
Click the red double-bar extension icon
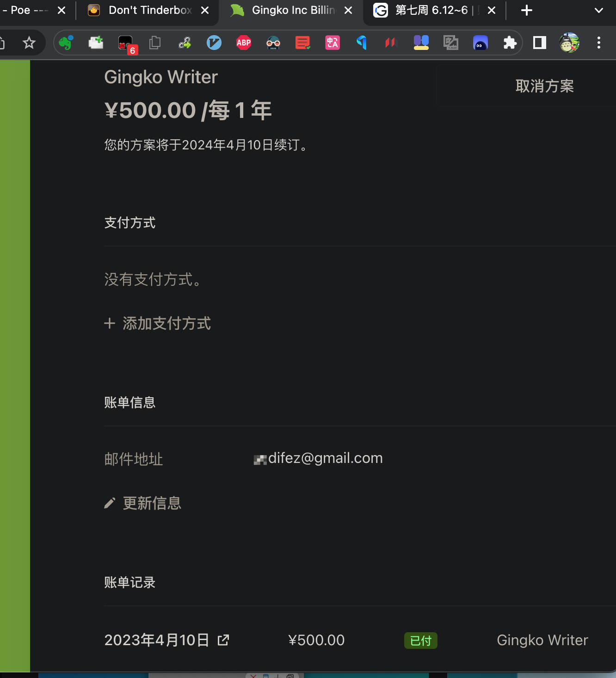pos(391,43)
